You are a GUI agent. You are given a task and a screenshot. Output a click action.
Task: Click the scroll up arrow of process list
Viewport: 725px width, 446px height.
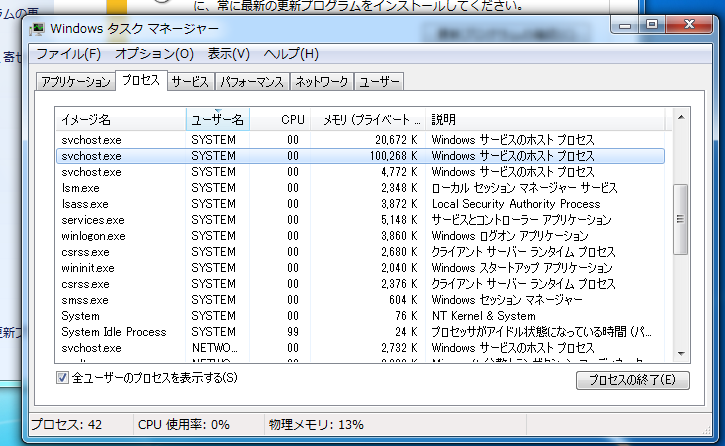[x=681, y=118]
